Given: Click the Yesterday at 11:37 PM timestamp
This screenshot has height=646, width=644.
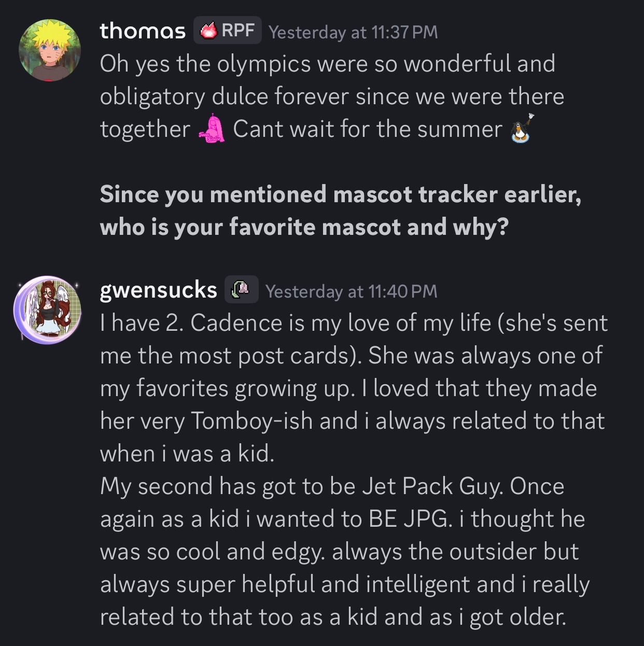Looking at the screenshot, I should (x=353, y=32).
